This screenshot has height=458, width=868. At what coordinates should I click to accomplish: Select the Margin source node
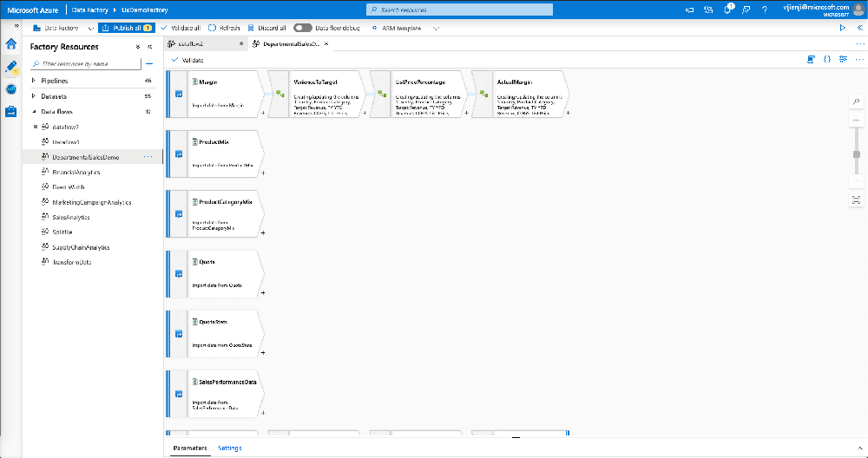pos(215,94)
